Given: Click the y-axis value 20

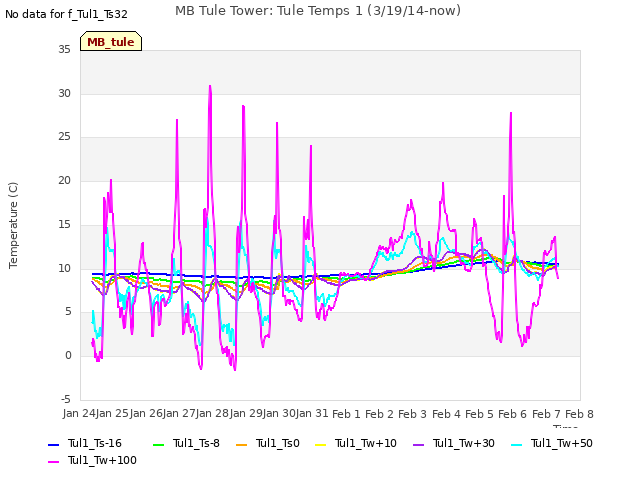Looking at the screenshot, I should (64, 180).
